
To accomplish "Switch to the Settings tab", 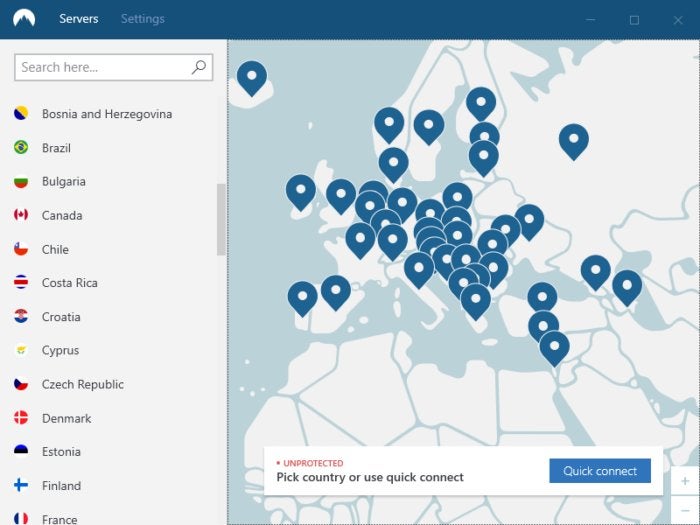I will coord(142,19).
